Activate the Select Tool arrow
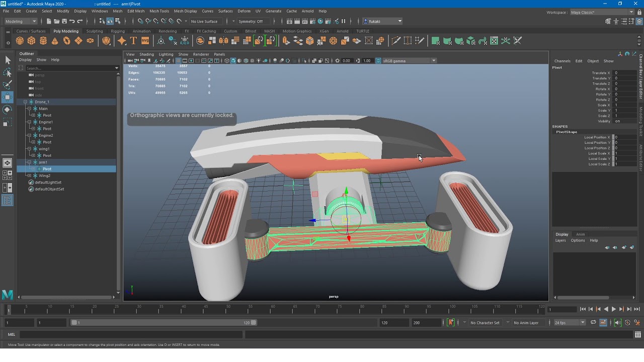The image size is (644, 362). click(8, 60)
